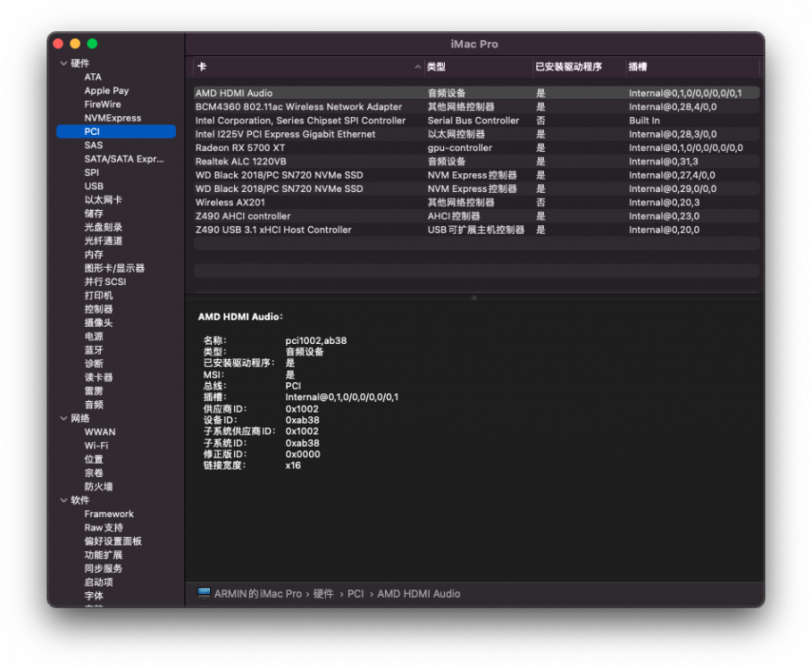
Task: Click 硬件 in the path bar
Action: 323,594
